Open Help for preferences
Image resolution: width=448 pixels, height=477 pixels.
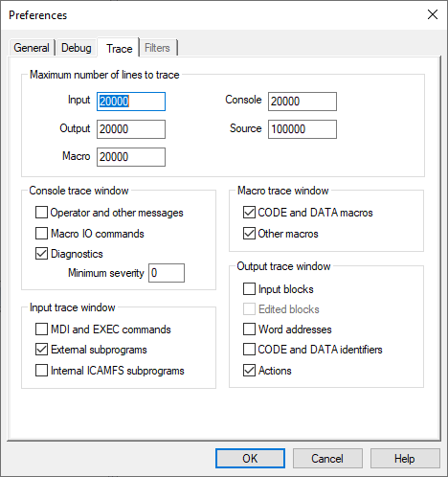[x=405, y=459]
